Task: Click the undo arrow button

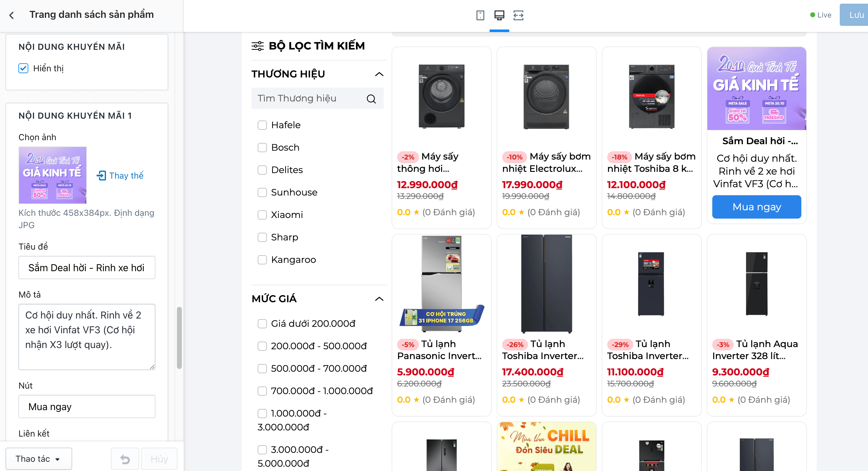Action: 125,459
